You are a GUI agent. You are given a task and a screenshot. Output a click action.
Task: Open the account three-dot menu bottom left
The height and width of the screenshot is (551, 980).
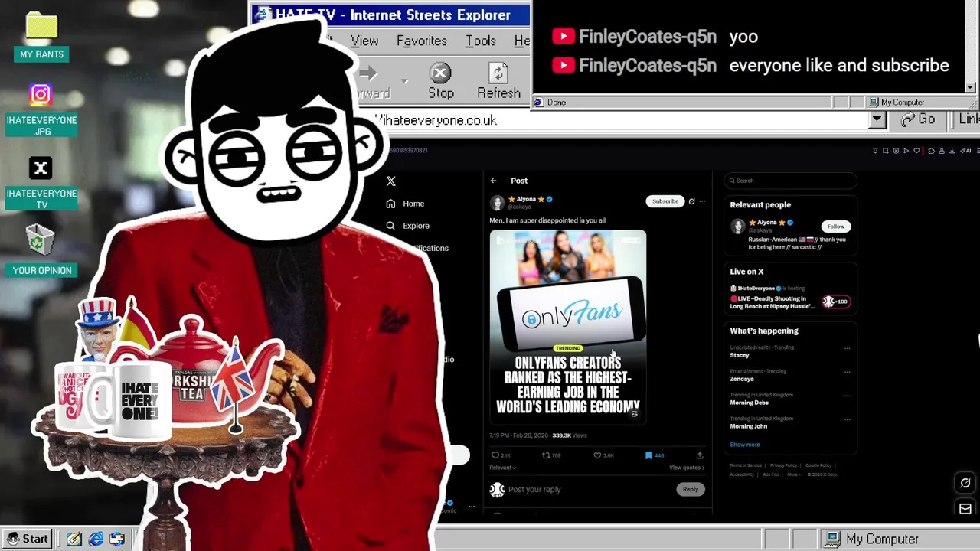472,506
